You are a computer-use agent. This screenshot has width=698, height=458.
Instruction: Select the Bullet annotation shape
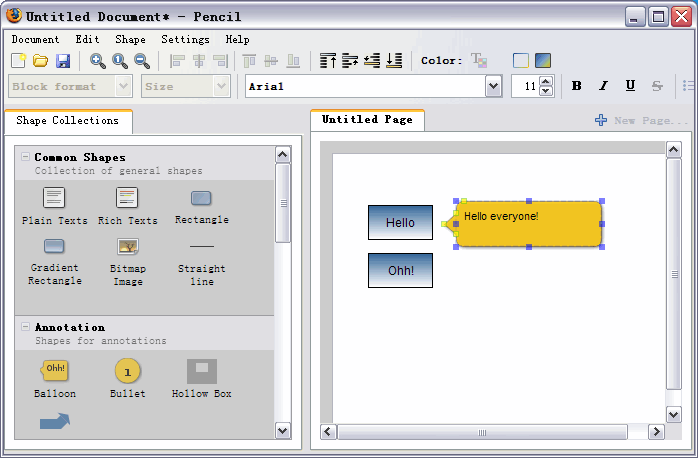128,378
